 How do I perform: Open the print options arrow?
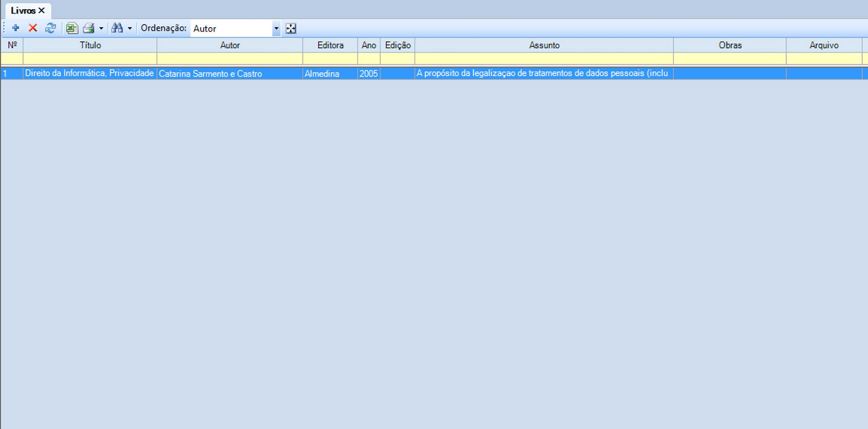point(101,28)
